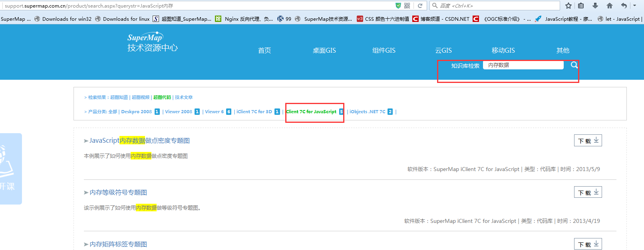The width and height of the screenshot is (644, 250).
Task: Open the CSS 颜色十六进制值 bookmark
Action: (x=383, y=19)
